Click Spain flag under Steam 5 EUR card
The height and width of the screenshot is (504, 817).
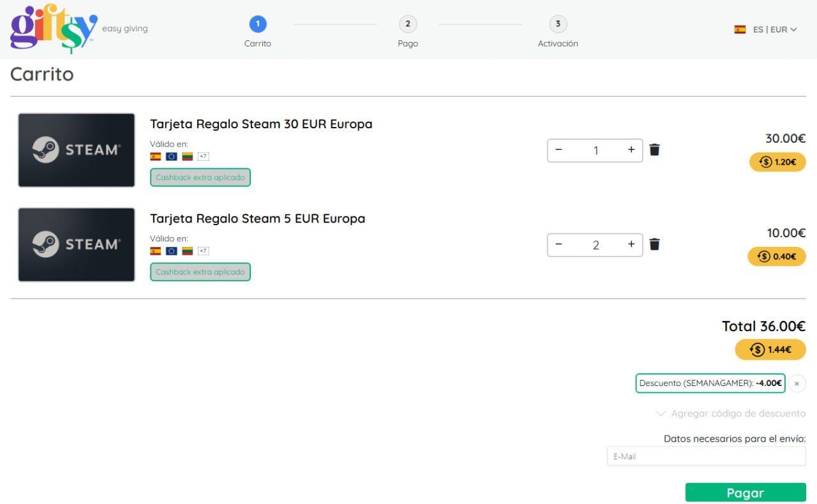(155, 251)
